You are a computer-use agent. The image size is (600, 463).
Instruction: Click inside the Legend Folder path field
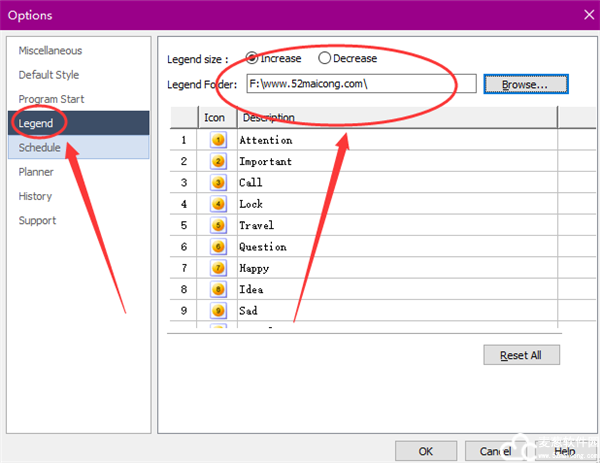(x=357, y=85)
